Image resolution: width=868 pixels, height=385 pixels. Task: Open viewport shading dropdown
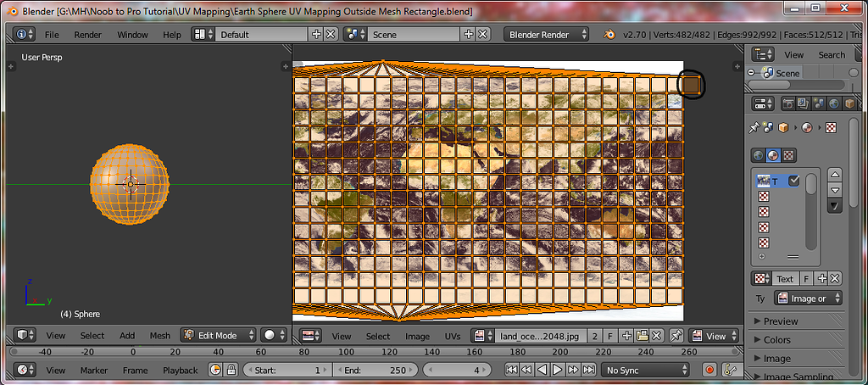[x=274, y=335]
